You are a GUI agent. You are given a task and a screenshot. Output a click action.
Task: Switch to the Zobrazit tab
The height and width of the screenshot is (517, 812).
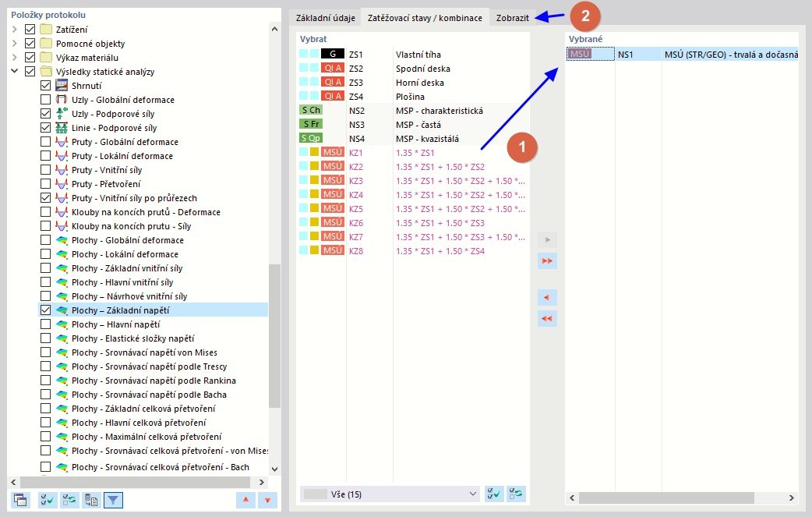(512, 18)
